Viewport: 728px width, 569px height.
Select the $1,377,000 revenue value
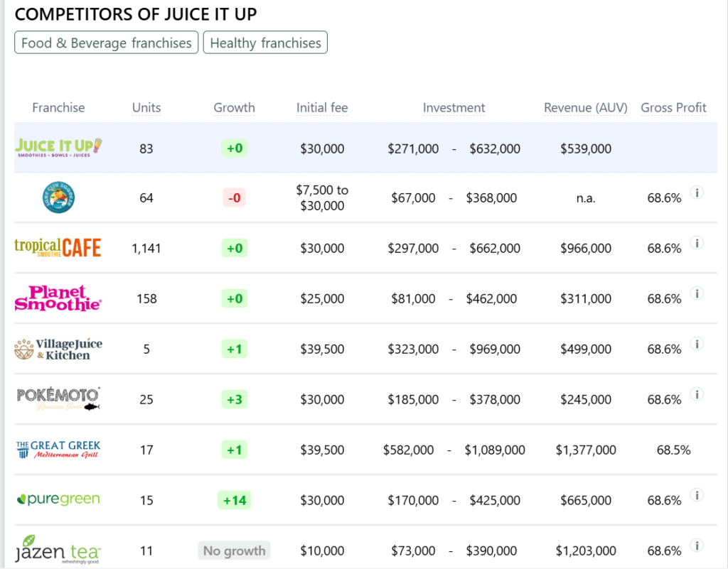[586, 450]
